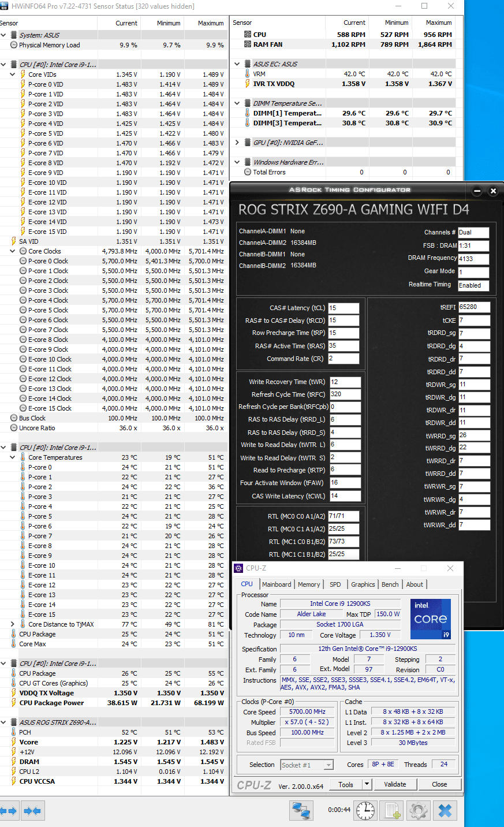Open the SPD tab in CPU-Z

click(335, 584)
